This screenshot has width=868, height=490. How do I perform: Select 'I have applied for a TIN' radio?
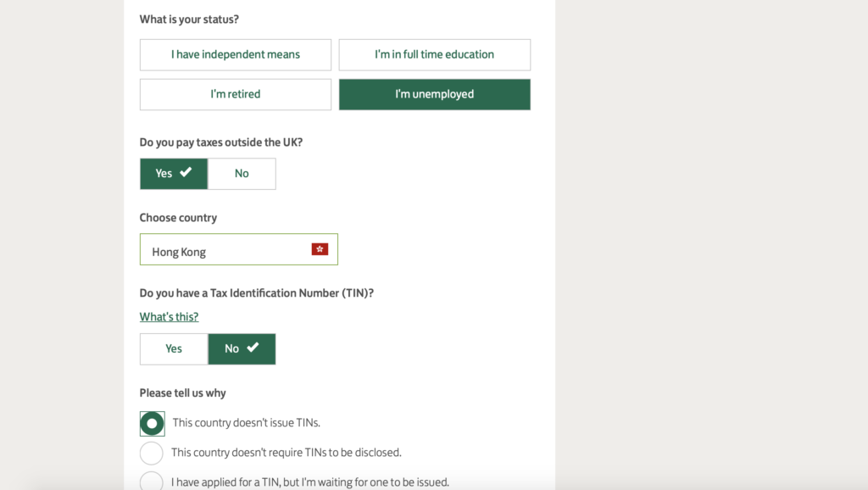pos(151,481)
